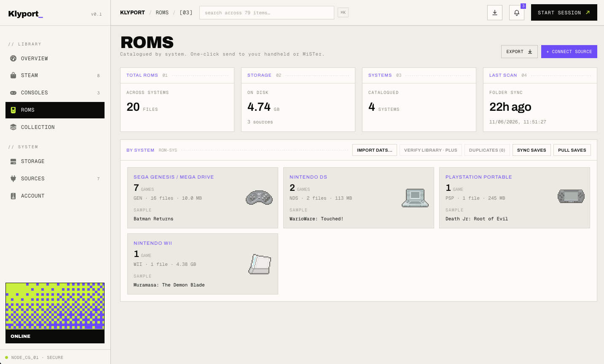This screenshot has height=364, width=604.
Task: Click Muramasa: The Demon Blade sample
Action: [x=169, y=285]
